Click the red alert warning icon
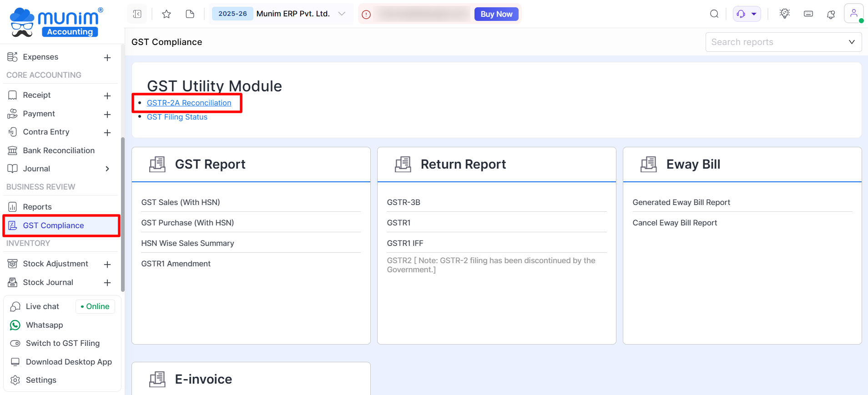Viewport: 868px width, 395px height. click(366, 15)
